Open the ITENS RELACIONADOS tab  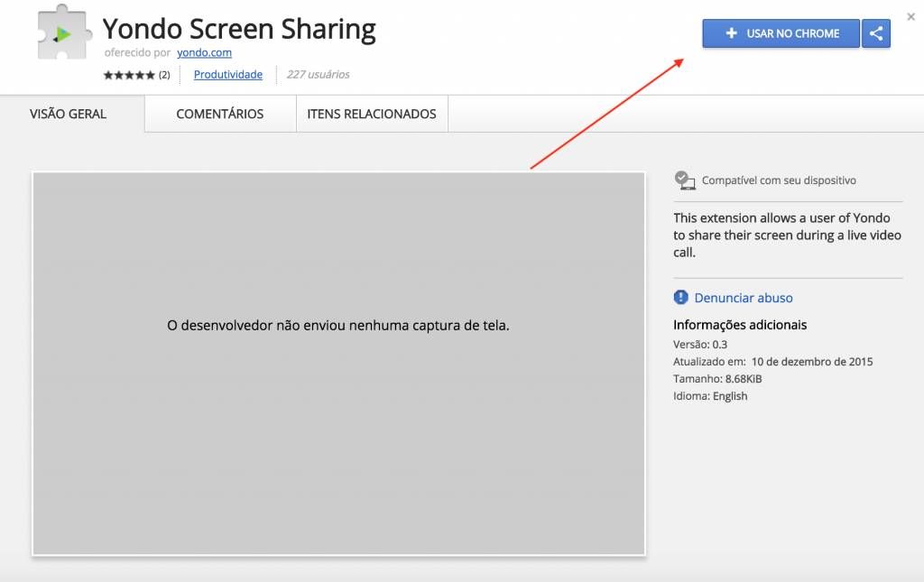point(372,114)
